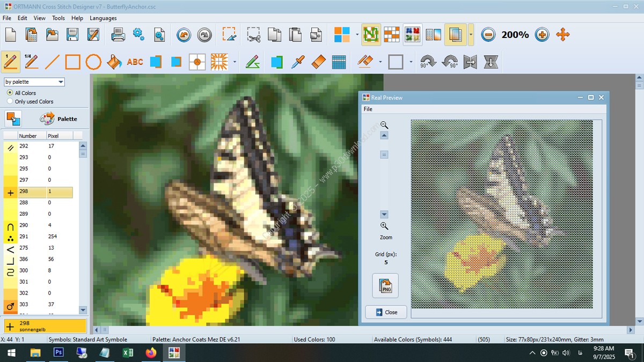Open the 'by palette' sort dropdown
The image size is (644, 362).
pos(34,82)
